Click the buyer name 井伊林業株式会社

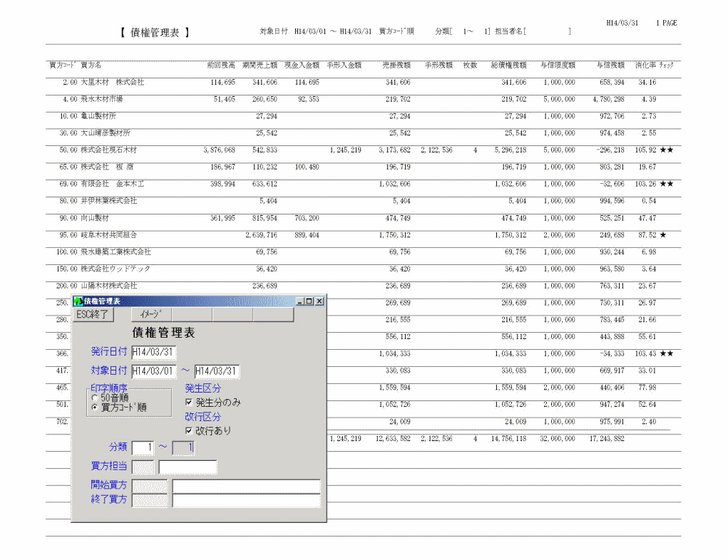point(109,201)
